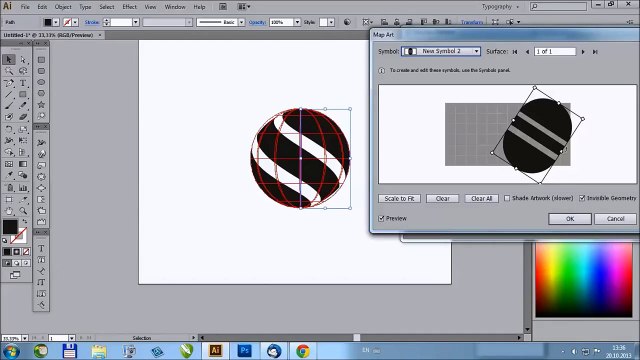Click the Recolor Artwork wheel icon
Screen dimensions: 640x360
347,22
